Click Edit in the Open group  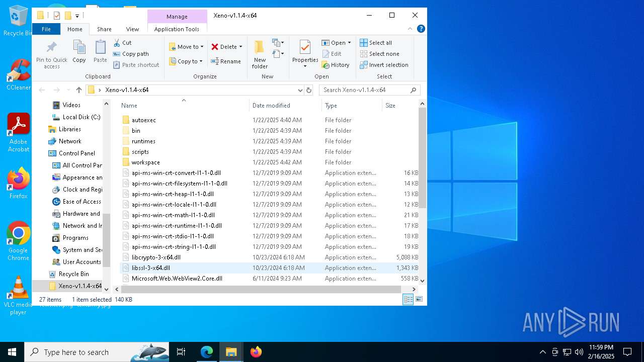click(332, 54)
